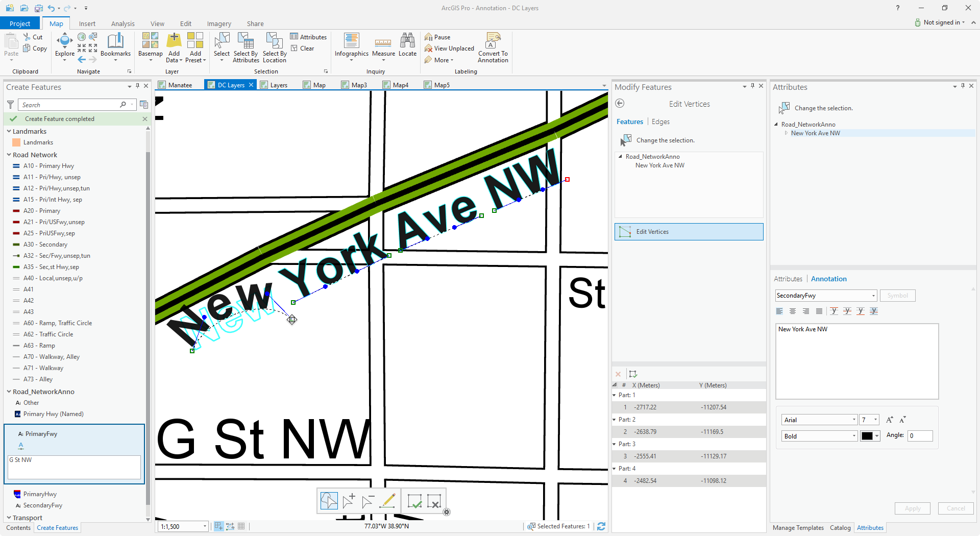980x536 pixels.
Task: Click the Edit Vertices tool button
Action: pos(689,232)
